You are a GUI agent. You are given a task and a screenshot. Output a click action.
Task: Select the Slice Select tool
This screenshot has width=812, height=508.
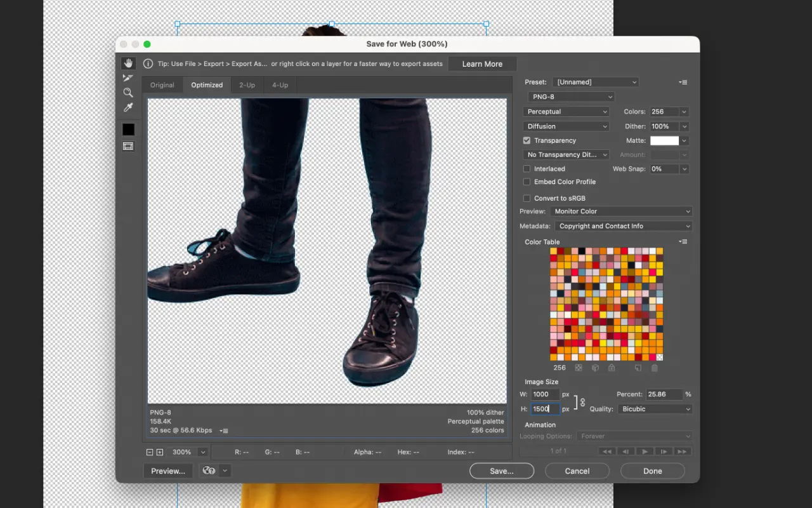(x=128, y=78)
